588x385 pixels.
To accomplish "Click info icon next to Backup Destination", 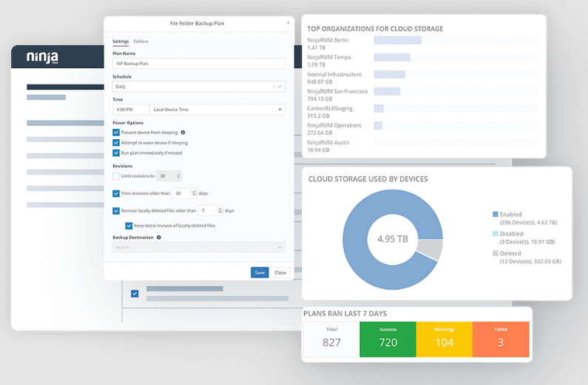I will tap(159, 237).
